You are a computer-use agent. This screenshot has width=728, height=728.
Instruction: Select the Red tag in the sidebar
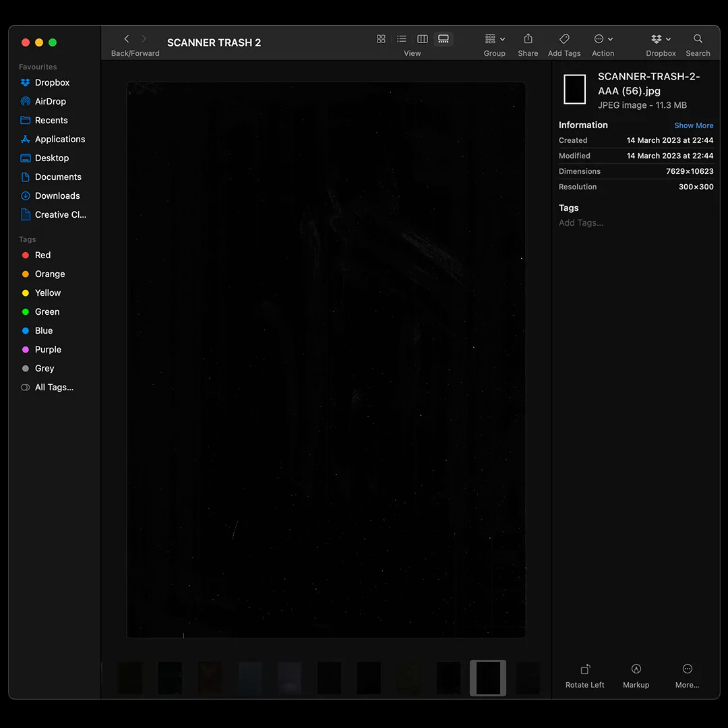42,255
